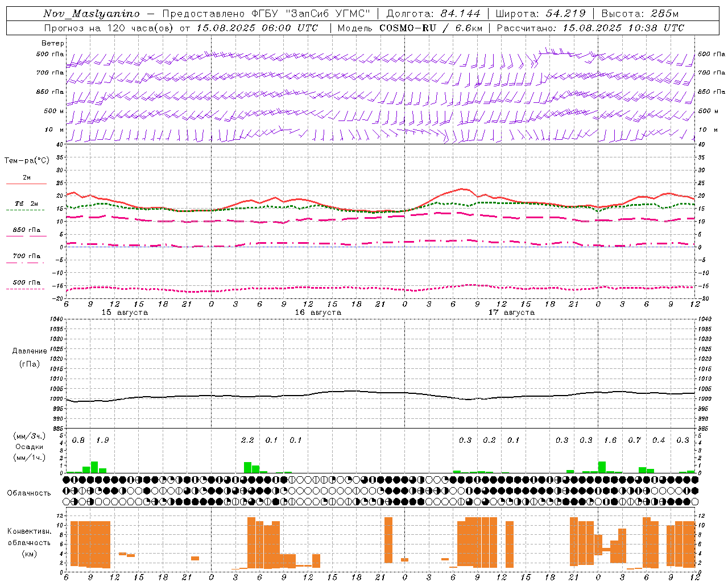Click the "Td 2м" dew point legend label
The width and height of the screenshot is (728, 582).
coord(27,203)
